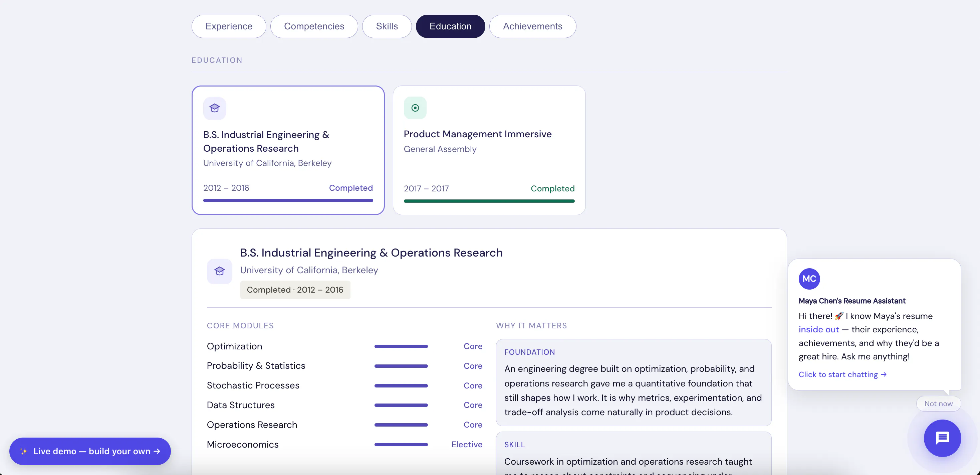Click 'Microeconomics' module name
The width and height of the screenshot is (980, 475).
243,445
